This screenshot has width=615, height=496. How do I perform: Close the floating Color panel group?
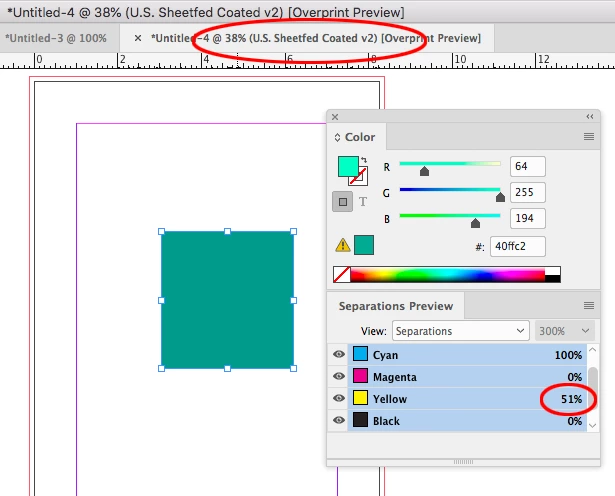pos(335,117)
